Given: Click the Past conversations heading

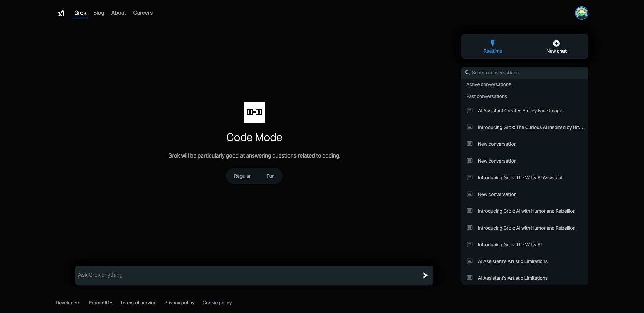Looking at the screenshot, I should click(486, 96).
